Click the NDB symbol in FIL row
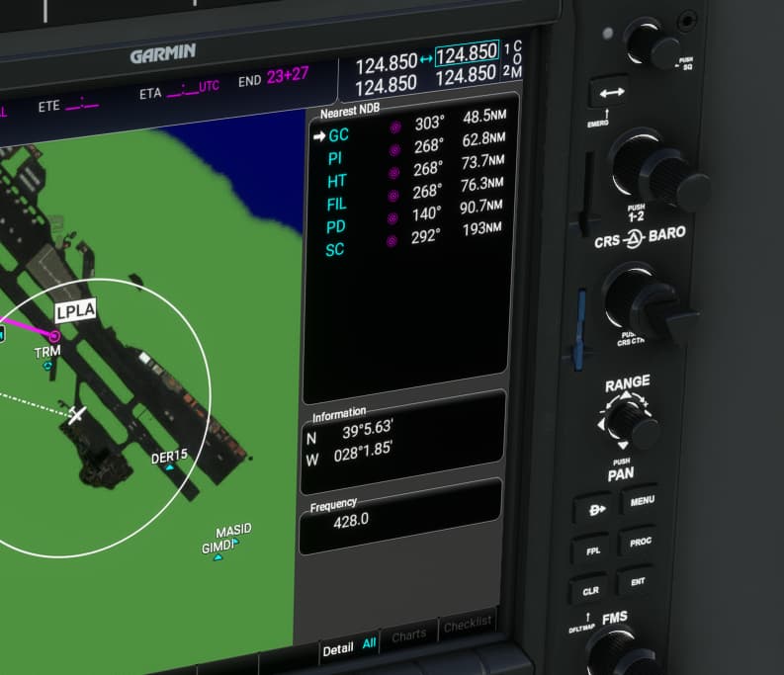The width and height of the screenshot is (784, 675). point(393,196)
